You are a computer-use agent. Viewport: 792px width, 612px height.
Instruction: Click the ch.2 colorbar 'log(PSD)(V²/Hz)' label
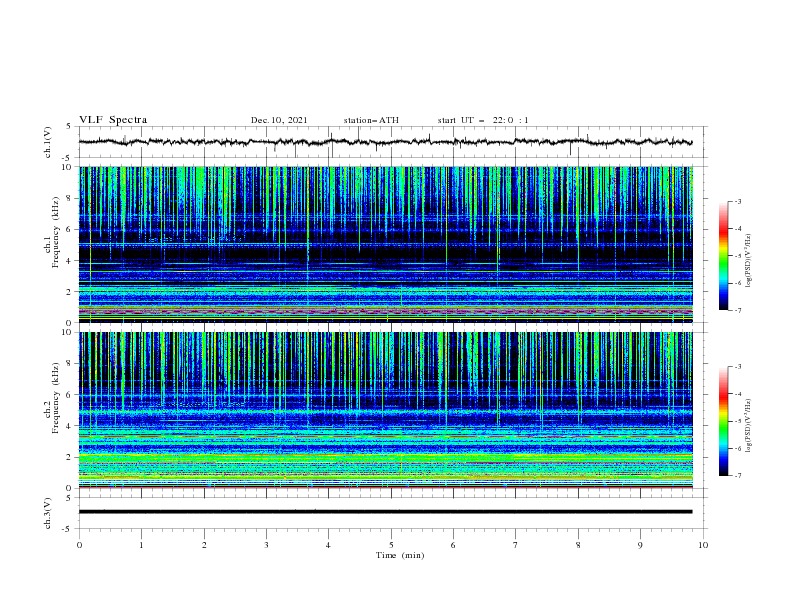(x=749, y=426)
